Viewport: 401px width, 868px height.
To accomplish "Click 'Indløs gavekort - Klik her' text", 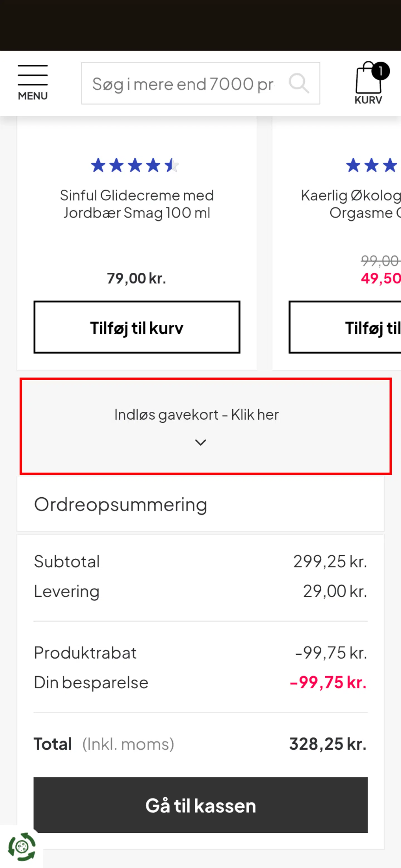I will pos(197,415).
